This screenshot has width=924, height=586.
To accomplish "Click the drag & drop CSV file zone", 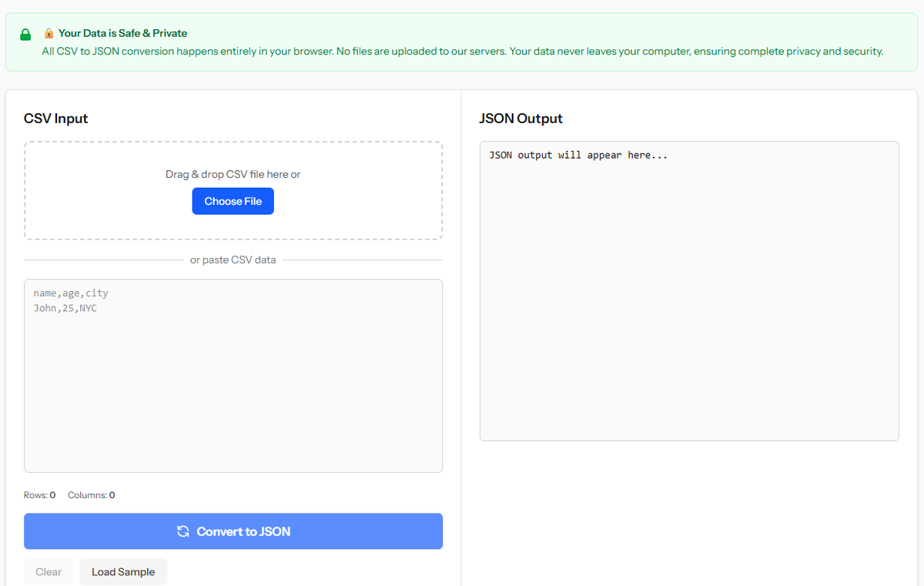I will click(233, 191).
